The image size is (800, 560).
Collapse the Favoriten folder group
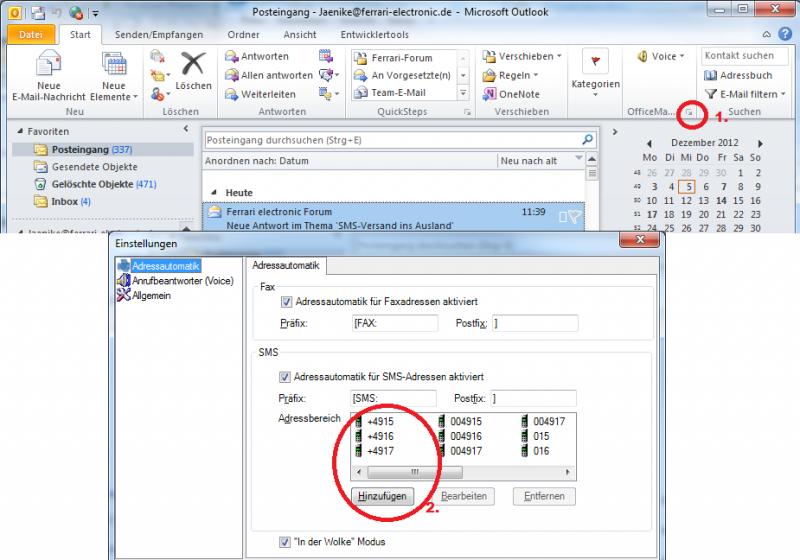click(186, 130)
